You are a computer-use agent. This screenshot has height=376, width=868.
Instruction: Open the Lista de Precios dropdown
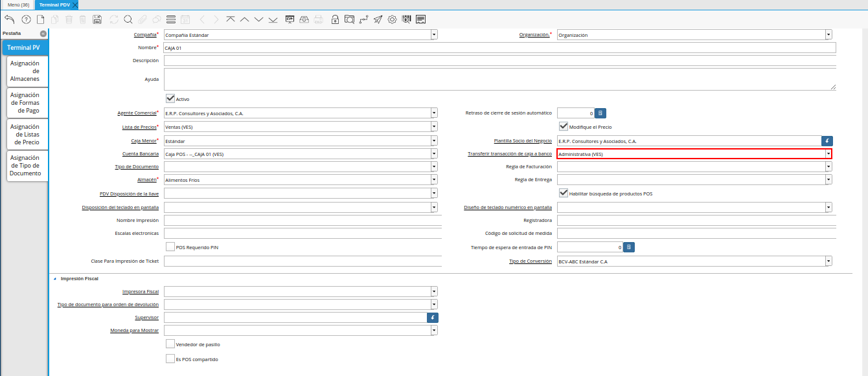(434, 127)
